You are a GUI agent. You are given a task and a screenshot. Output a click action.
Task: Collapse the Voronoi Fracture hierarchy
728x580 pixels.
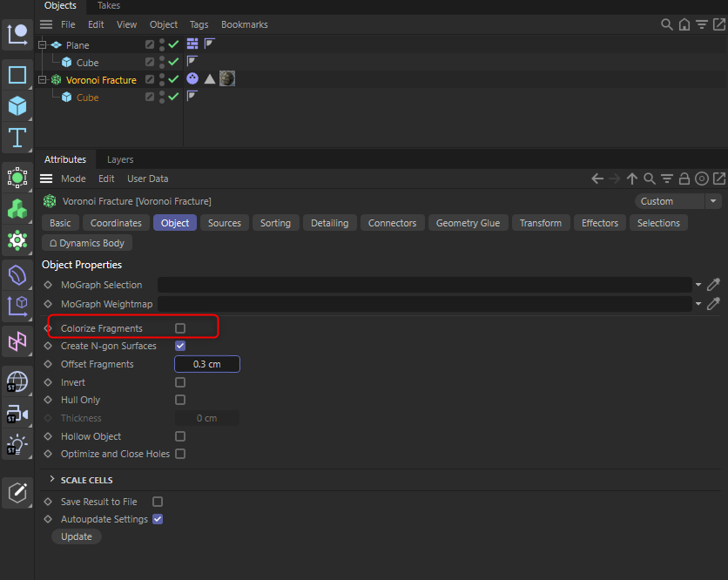click(42, 79)
